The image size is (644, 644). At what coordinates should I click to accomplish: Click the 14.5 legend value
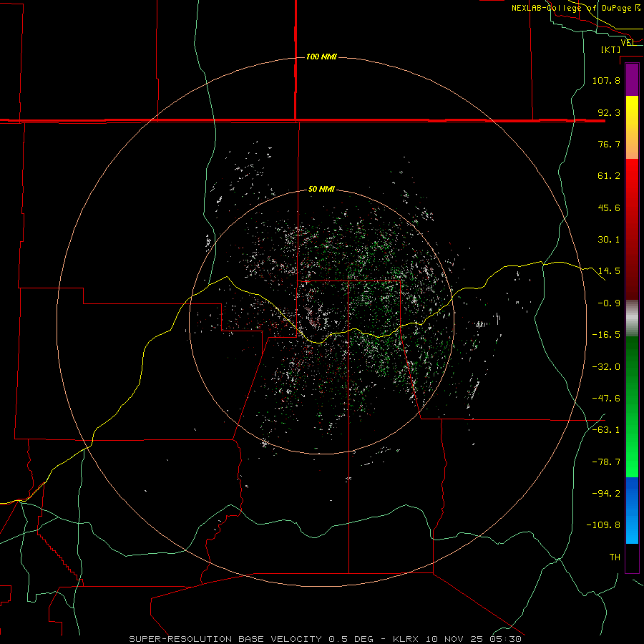point(609,271)
